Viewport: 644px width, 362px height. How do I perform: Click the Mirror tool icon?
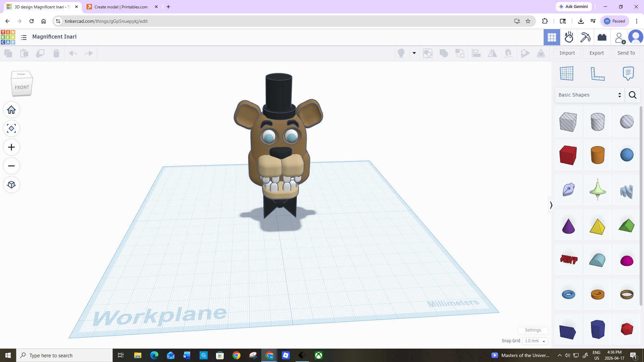492,53
